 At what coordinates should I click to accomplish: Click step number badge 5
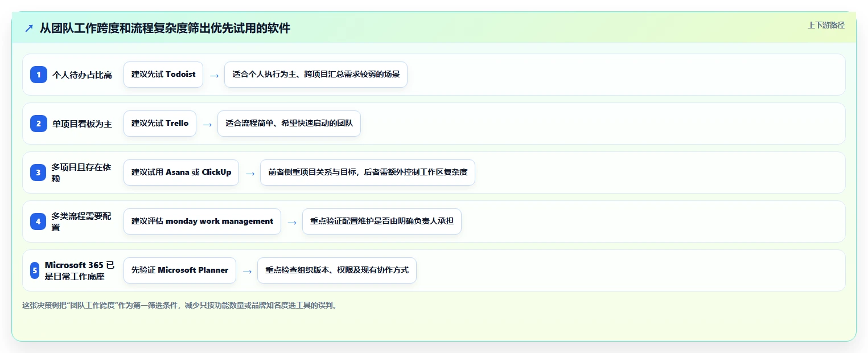click(35, 270)
